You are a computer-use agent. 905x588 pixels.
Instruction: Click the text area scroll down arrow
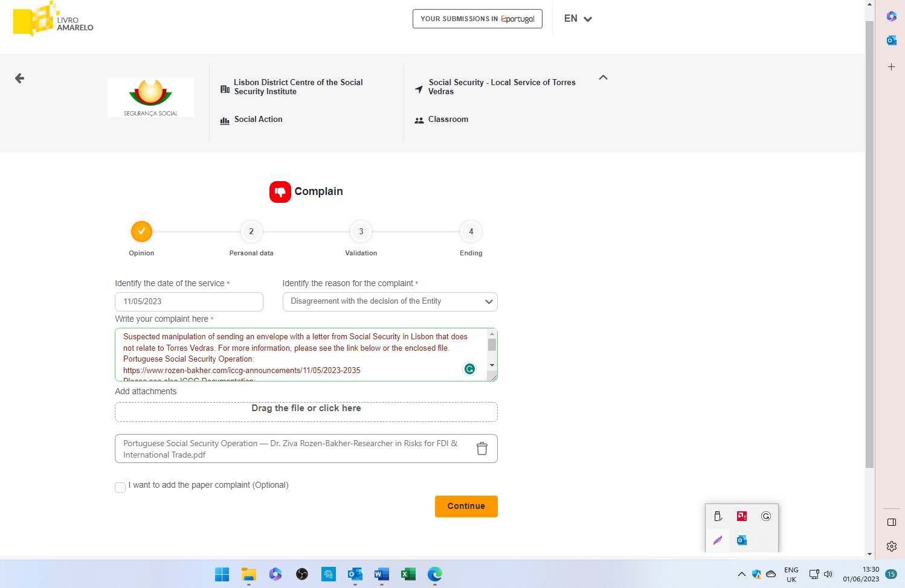pyautogui.click(x=492, y=365)
